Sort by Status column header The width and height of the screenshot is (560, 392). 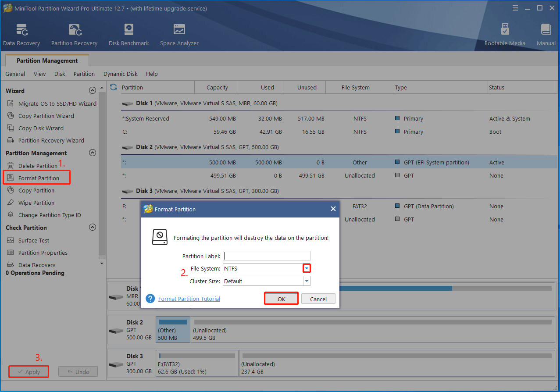pos(522,87)
